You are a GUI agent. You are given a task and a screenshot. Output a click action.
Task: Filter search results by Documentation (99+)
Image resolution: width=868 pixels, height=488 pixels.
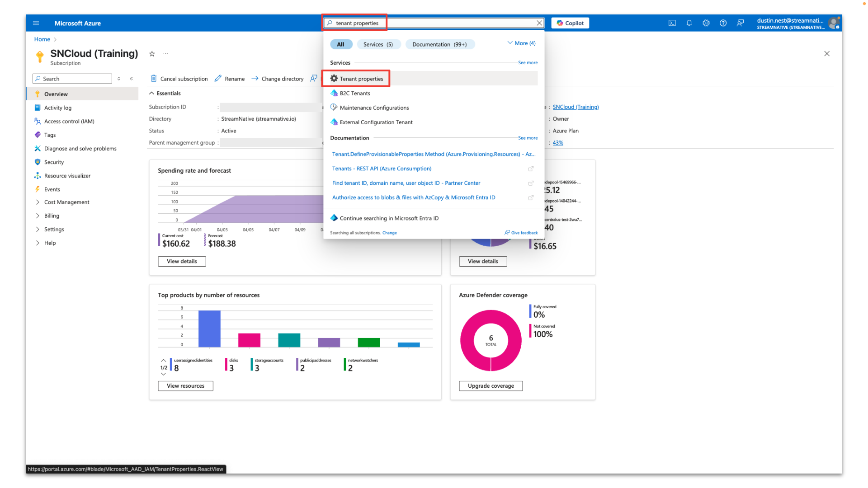439,44
